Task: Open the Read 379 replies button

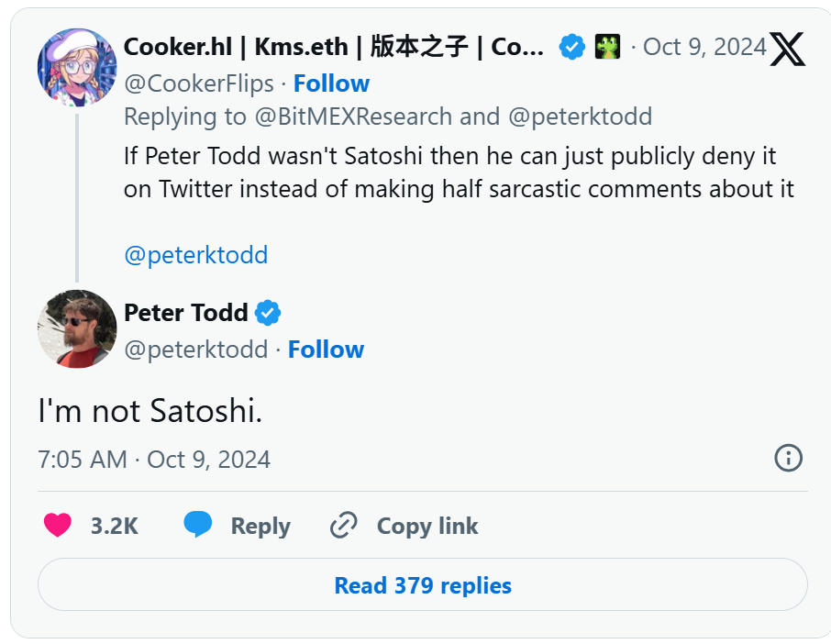Action: [x=423, y=585]
